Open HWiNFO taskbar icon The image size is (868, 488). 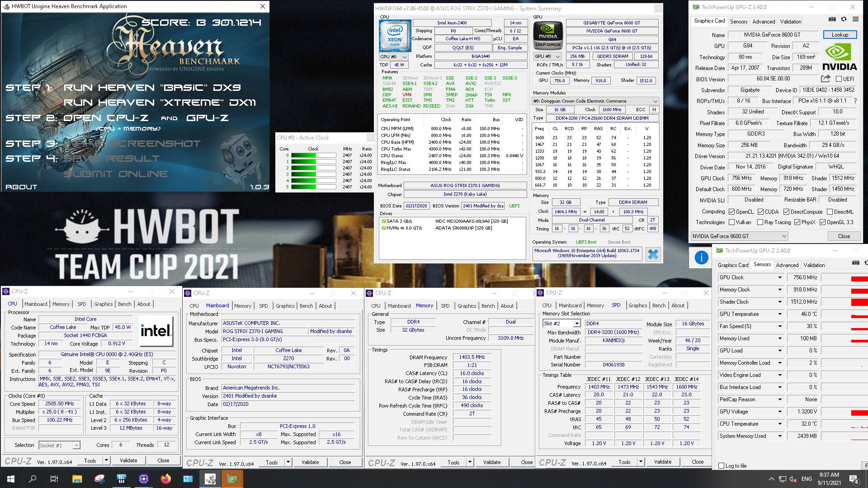pyautogui.click(x=121, y=479)
